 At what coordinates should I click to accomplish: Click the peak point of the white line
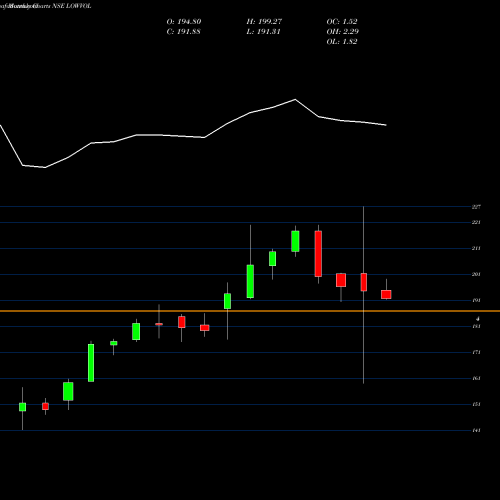(295, 99)
